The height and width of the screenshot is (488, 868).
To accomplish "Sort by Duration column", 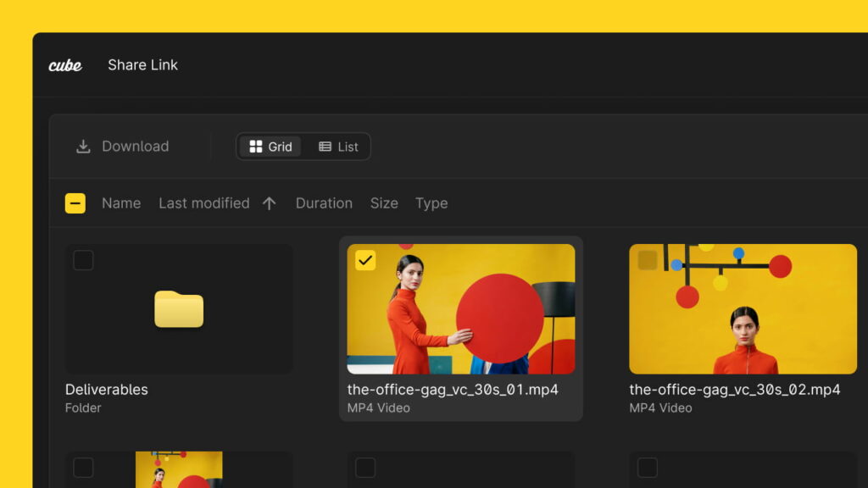I will click(x=324, y=203).
